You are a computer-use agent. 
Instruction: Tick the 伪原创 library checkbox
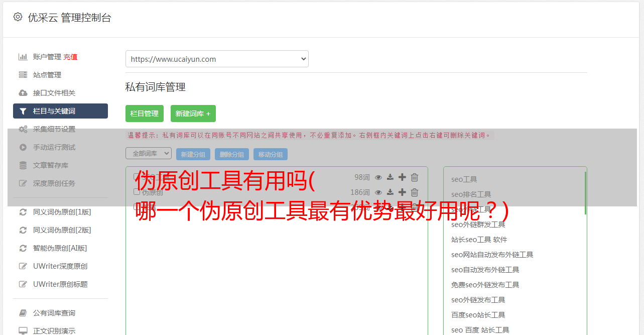[137, 192]
